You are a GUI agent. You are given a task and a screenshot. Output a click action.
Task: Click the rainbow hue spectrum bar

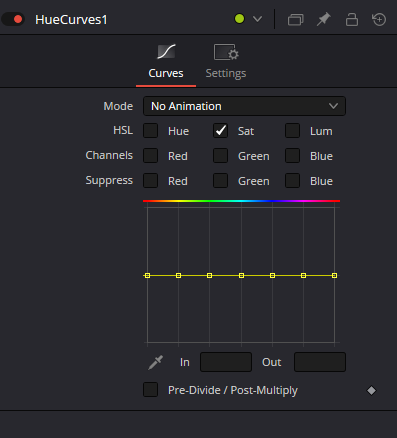click(241, 201)
